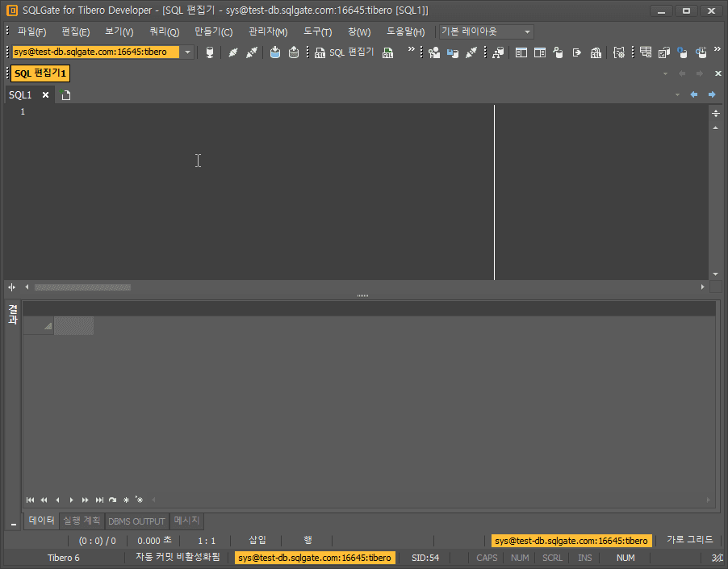Viewport: 728px width, 569px height.
Task: Go to previous editor tab with blue left arrow
Action: coord(694,94)
